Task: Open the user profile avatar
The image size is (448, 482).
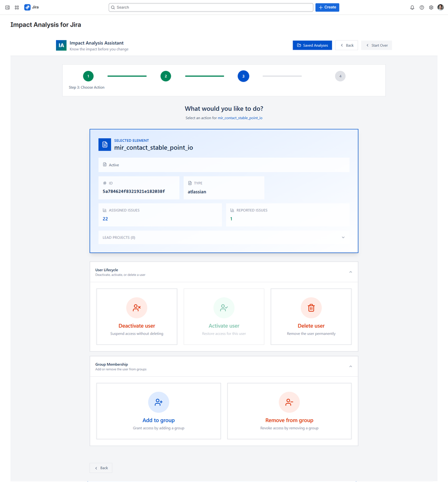Action: tap(440, 7)
